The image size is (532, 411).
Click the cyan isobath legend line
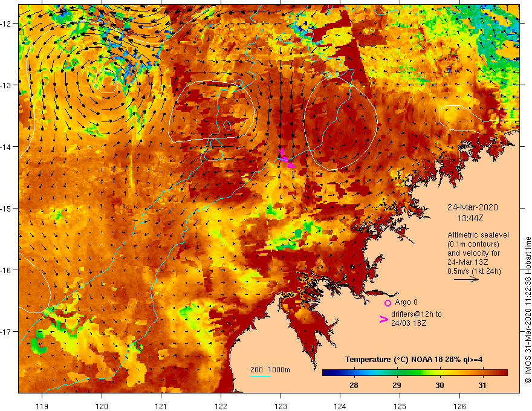coord(260,376)
